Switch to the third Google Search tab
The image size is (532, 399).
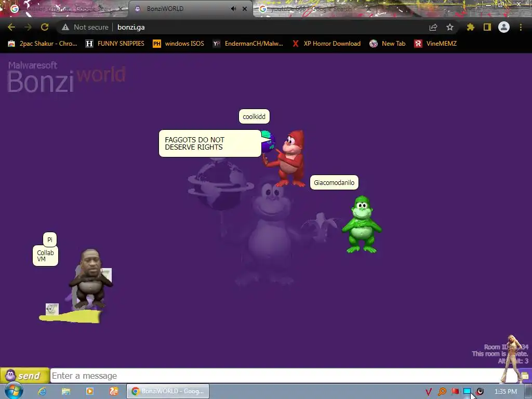click(x=315, y=9)
